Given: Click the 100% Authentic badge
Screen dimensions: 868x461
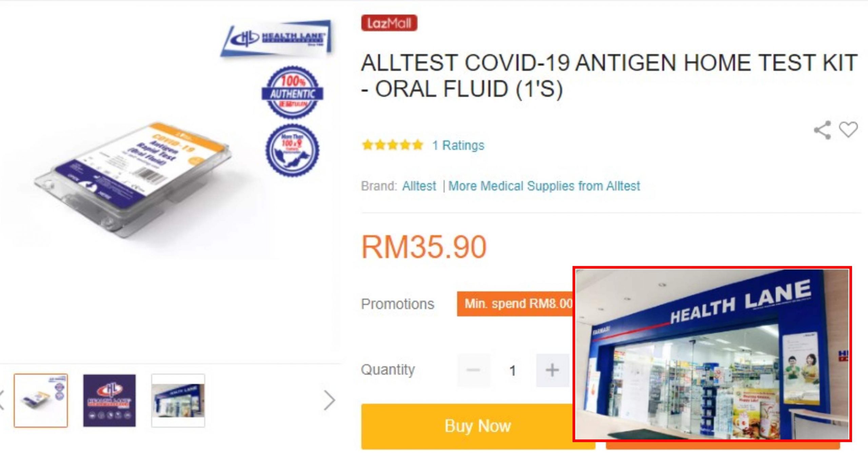Looking at the screenshot, I should coord(292,93).
